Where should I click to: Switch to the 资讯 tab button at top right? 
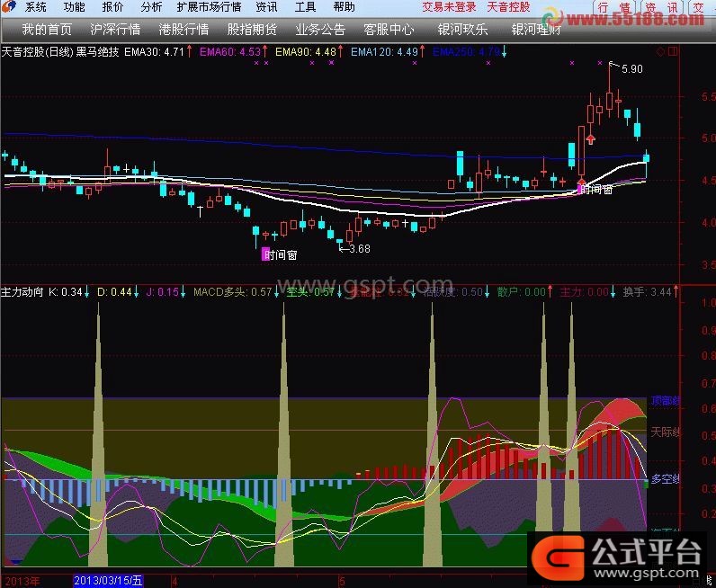661,8
